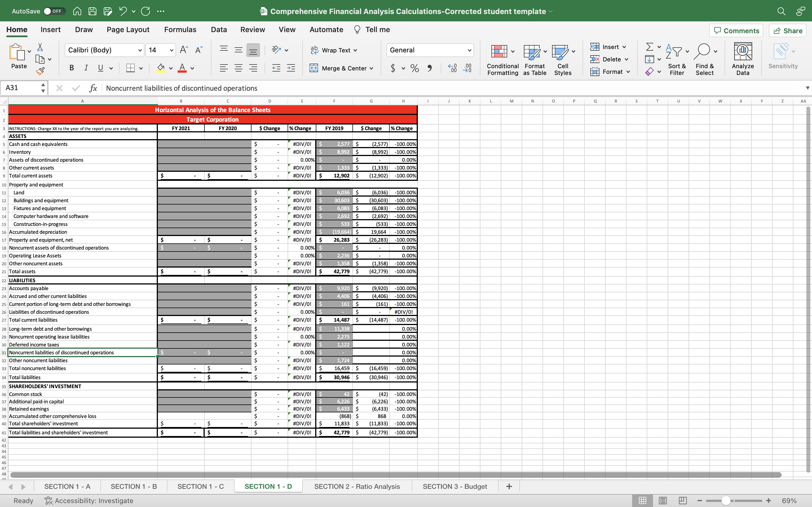The image size is (812, 507).
Task: Open the font name dropdown
Action: (x=140, y=50)
